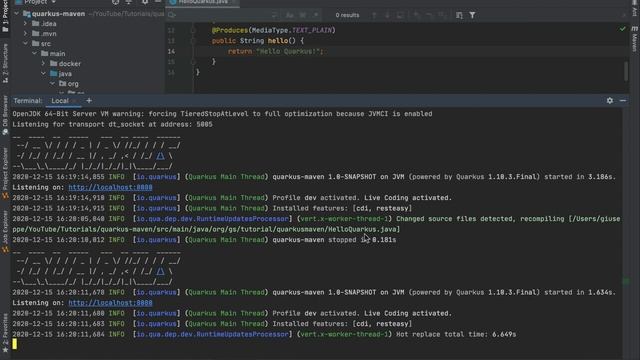Toggle Regex option in find bar
Screen dimensions: 640x360
[x=316, y=15]
